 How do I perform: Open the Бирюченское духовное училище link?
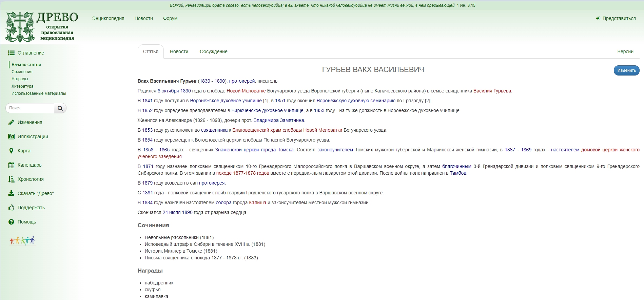pyautogui.click(x=268, y=110)
